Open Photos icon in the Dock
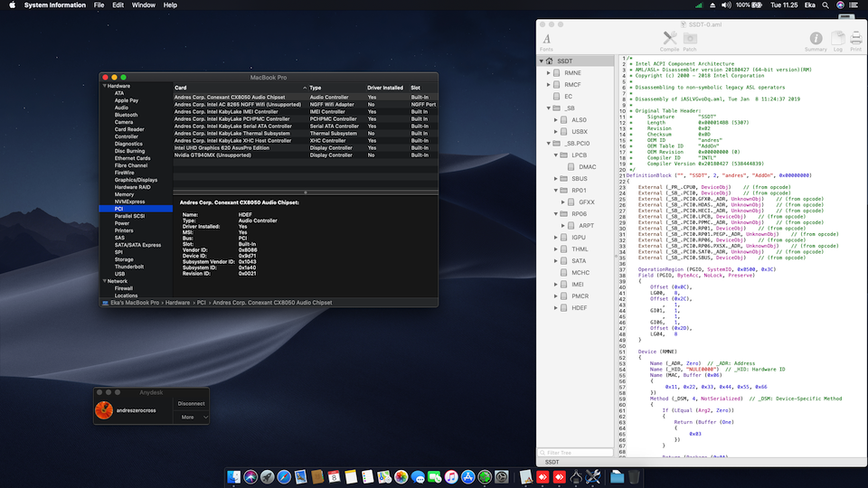 (401, 476)
